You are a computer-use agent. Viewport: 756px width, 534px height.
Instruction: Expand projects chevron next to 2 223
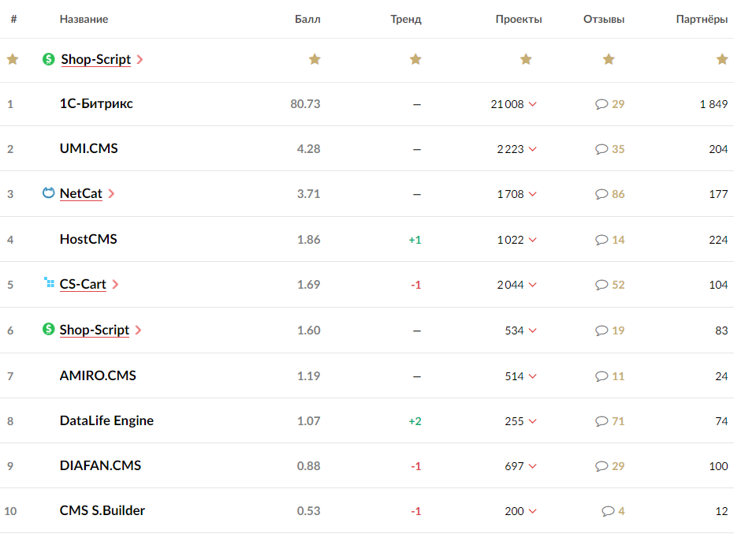click(x=532, y=149)
